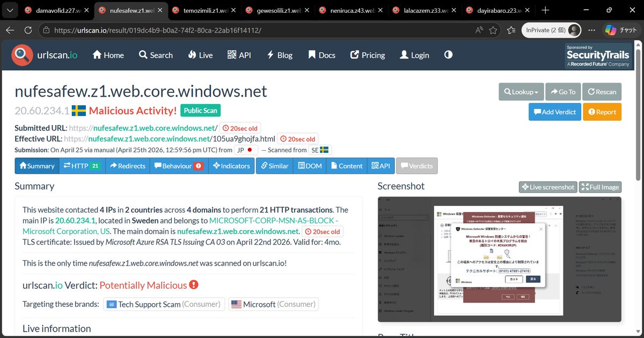Select the Redirects tab
Image resolution: width=644 pixels, height=338 pixels.
tap(128, 166)
